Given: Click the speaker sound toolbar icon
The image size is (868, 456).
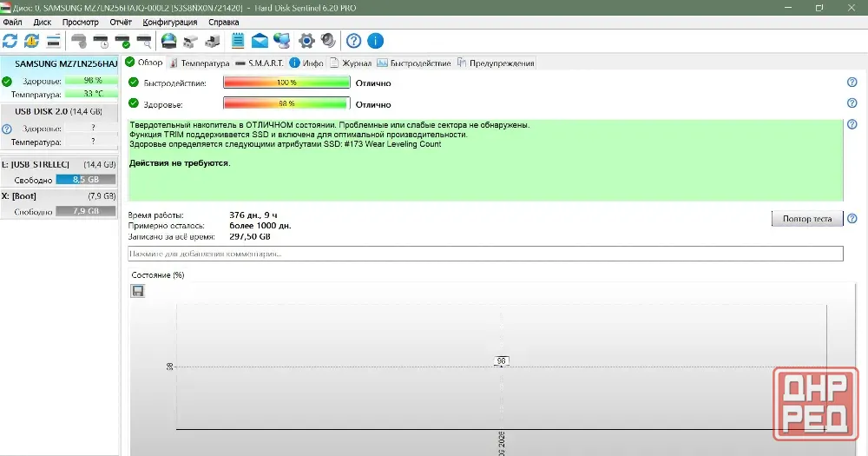Looking at the screenshot, I should point(328,41).
